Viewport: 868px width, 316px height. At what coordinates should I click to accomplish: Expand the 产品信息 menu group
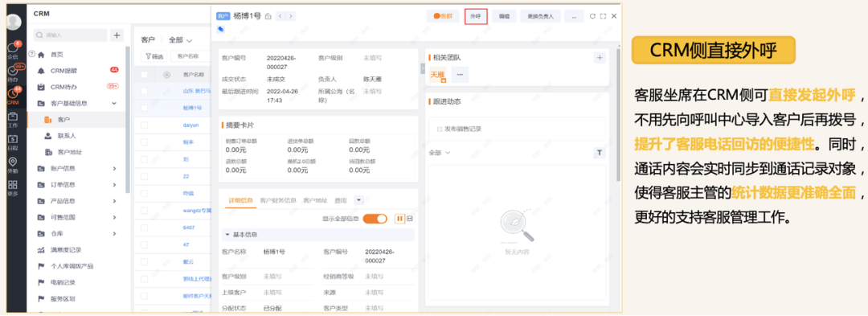point(114,201)
